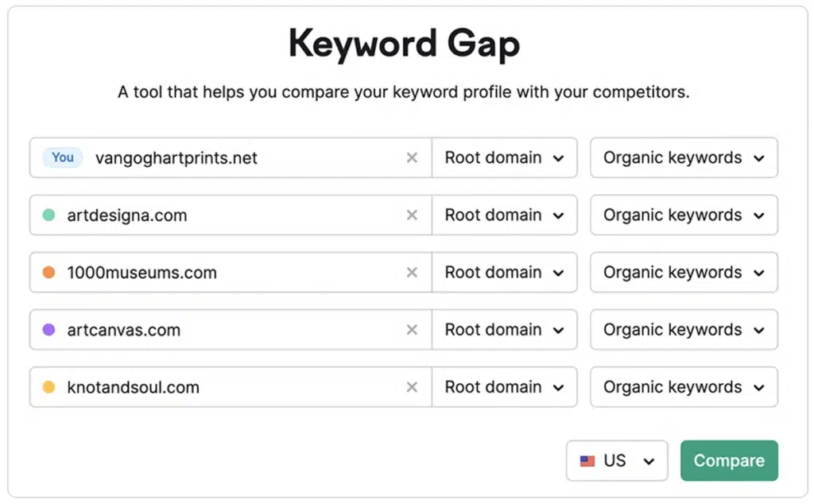Click the Compare button
The height and width of the screenshot is (504, 814).
tap(729, 460)
